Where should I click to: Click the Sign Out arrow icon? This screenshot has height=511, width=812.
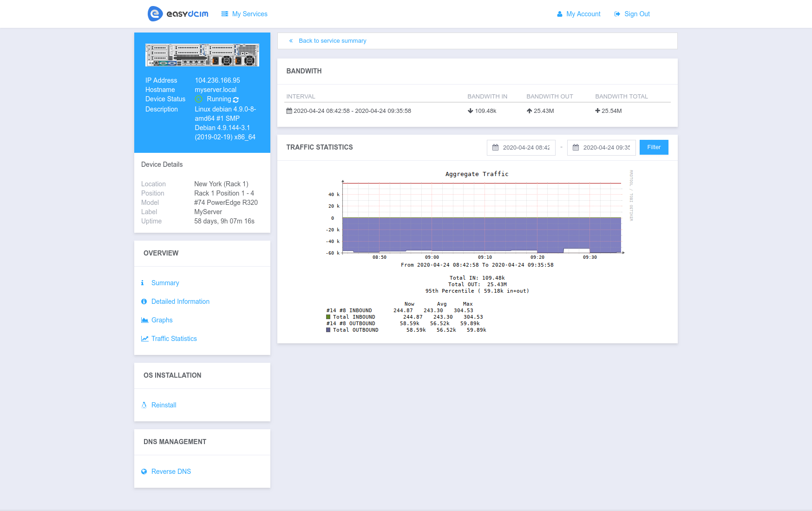pyautogui.click(x=617, y=14)
